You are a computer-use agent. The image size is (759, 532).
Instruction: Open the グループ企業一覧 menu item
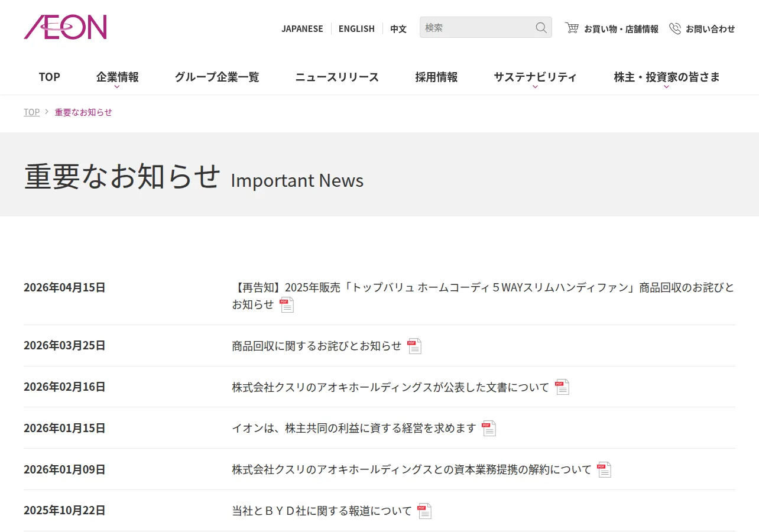pyautogui.click(x=217, y=77)
